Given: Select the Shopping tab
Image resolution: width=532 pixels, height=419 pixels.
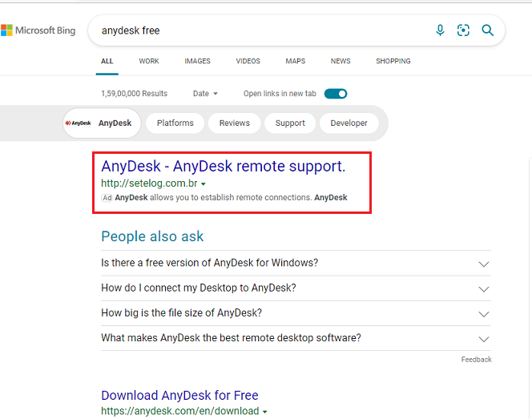Looking at the screenshot, I should click(393, 61).
